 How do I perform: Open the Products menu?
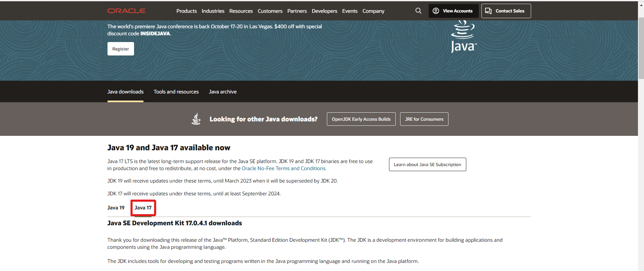coord(186,11)
